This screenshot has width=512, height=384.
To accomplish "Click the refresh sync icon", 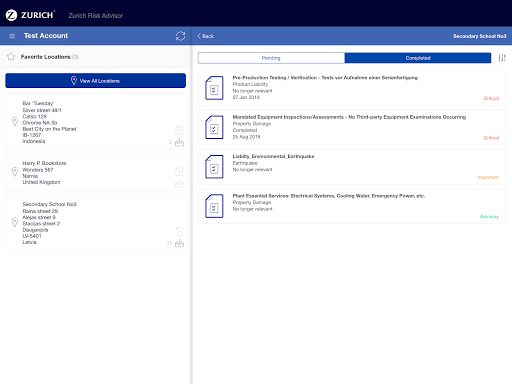I will pyautogui.click(x=180, y=36).
